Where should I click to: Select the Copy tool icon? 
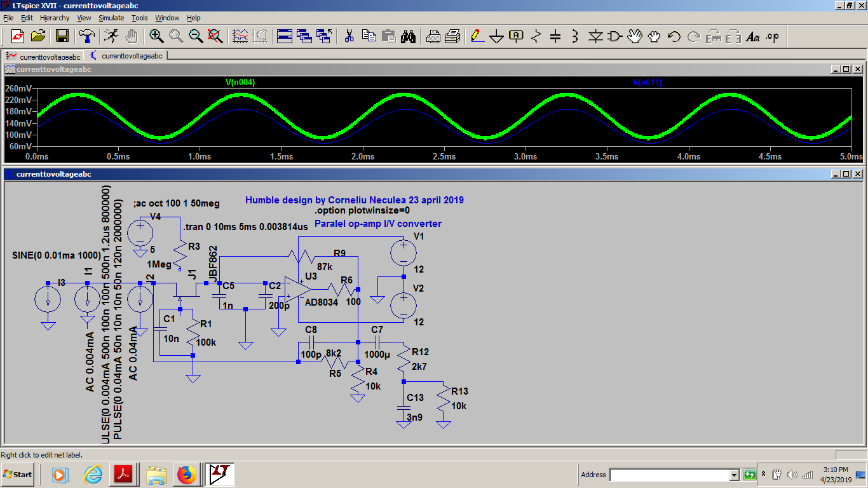[369, 36]
